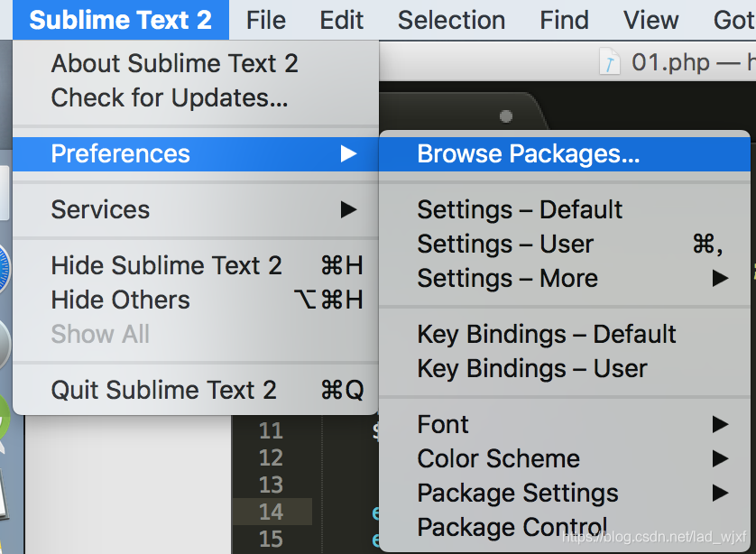Open the View menu
This screenshot has width=756, height=554.
(650, 20)
